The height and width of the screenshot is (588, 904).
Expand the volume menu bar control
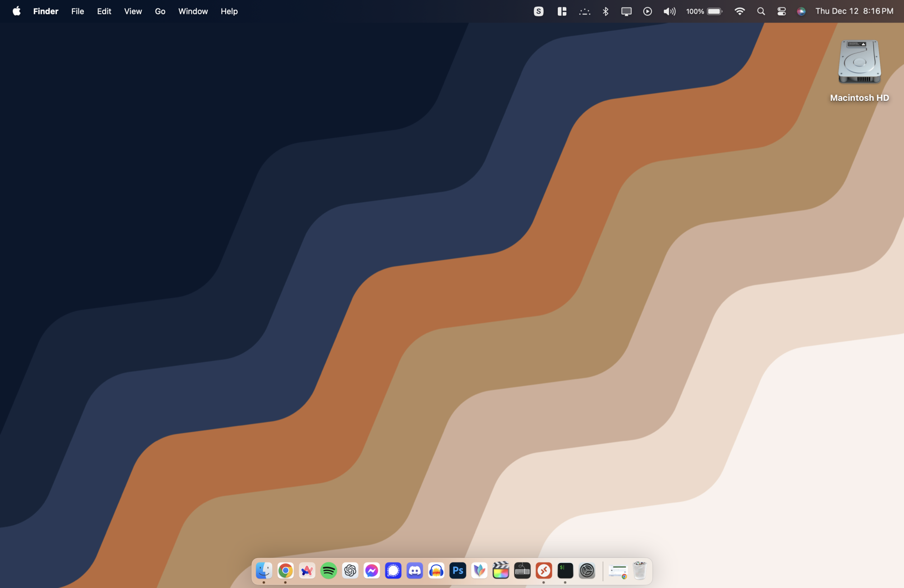coord(669,11)
